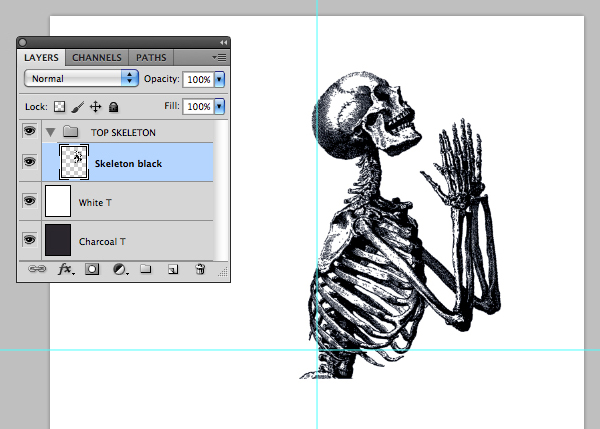600x429 pixels.
Task: Click TOP SKELETON group folder icon
Action: tap(70, 132)
